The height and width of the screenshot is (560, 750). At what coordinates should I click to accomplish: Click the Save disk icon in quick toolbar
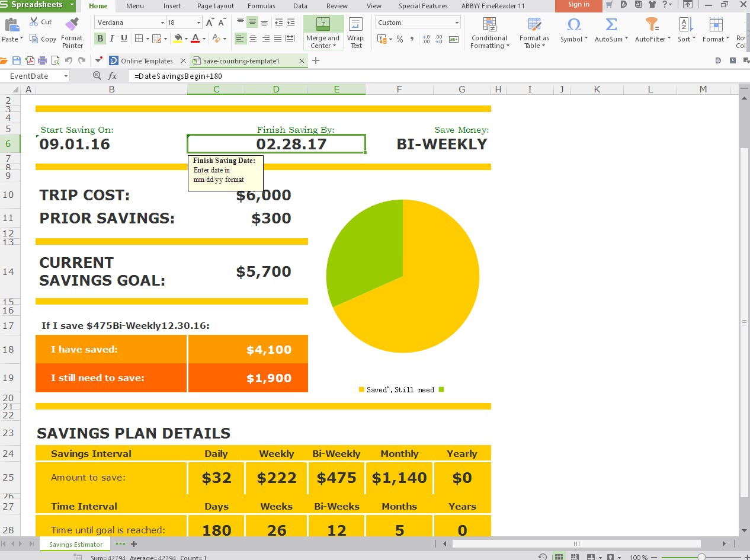(x=17, y=60)
